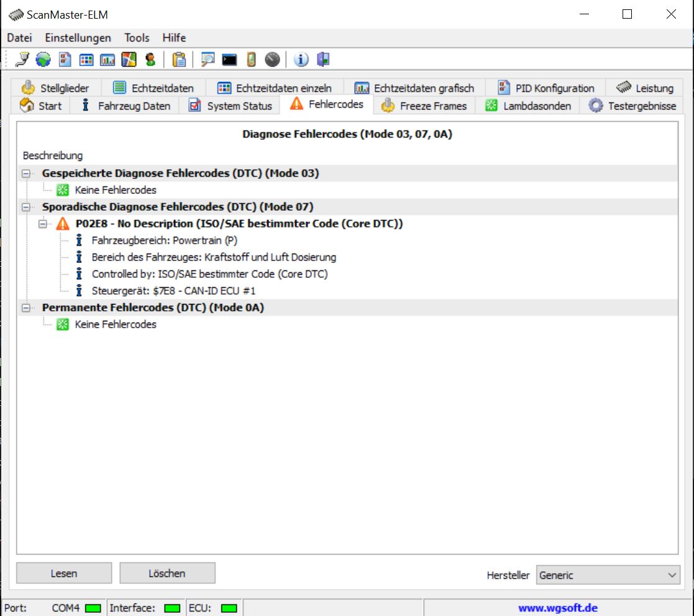Click the Lesen button
The height and width of the screenshot is (616, 694).
click(64, 573)
